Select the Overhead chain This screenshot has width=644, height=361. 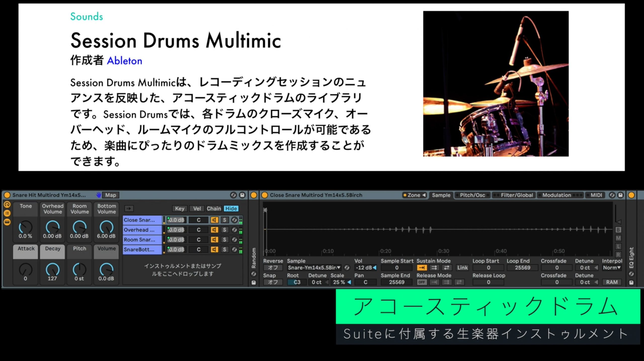tap(142, 230)
